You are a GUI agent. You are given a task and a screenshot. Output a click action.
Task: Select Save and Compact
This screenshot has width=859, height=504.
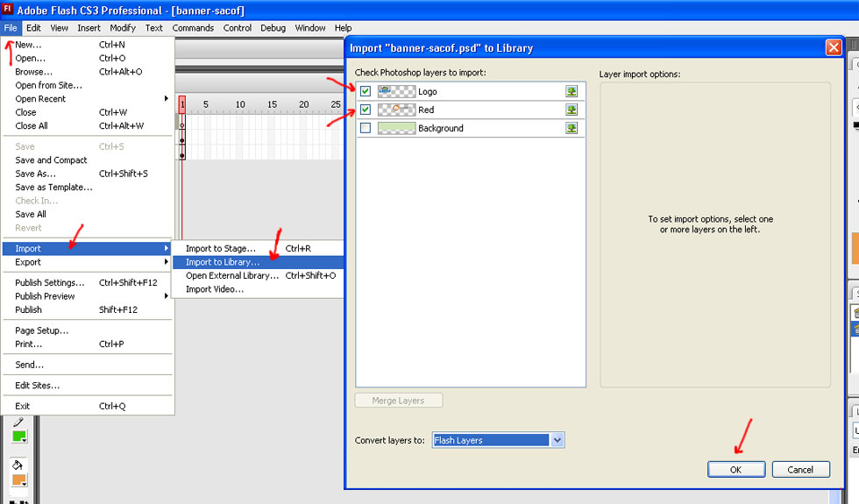coord(88,160)
